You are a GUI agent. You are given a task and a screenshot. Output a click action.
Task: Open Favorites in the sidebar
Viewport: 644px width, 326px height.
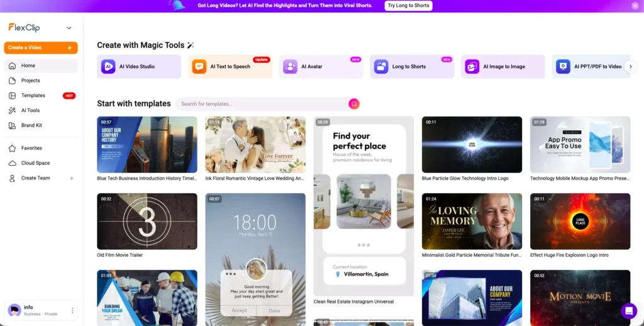[x=41, y=148]
